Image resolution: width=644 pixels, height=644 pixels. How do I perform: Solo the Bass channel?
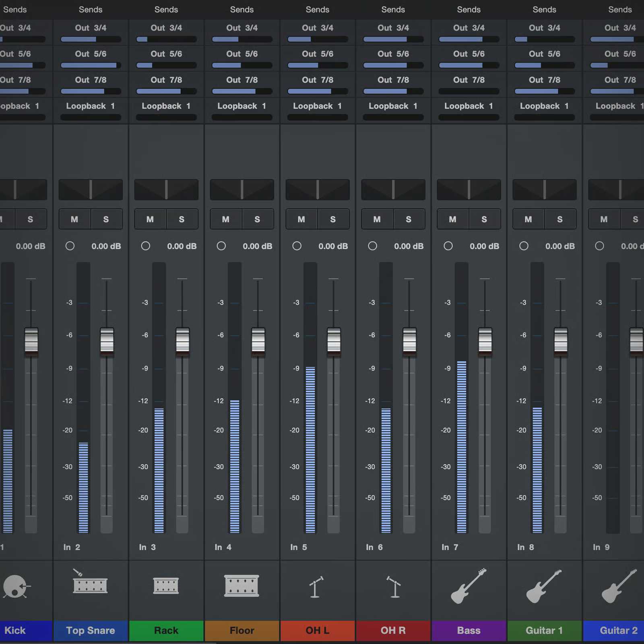(x=484, y=219)
